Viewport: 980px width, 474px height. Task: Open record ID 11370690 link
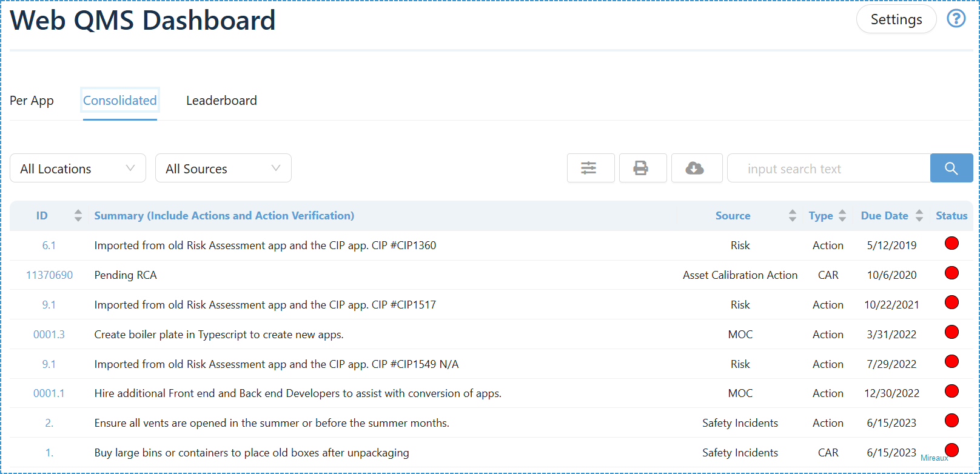(49, 275)
